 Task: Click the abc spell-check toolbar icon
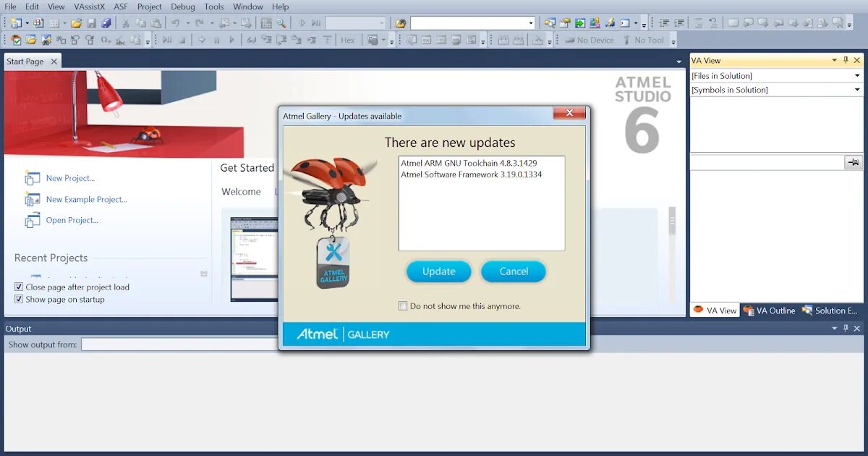[x=120, y=41]
